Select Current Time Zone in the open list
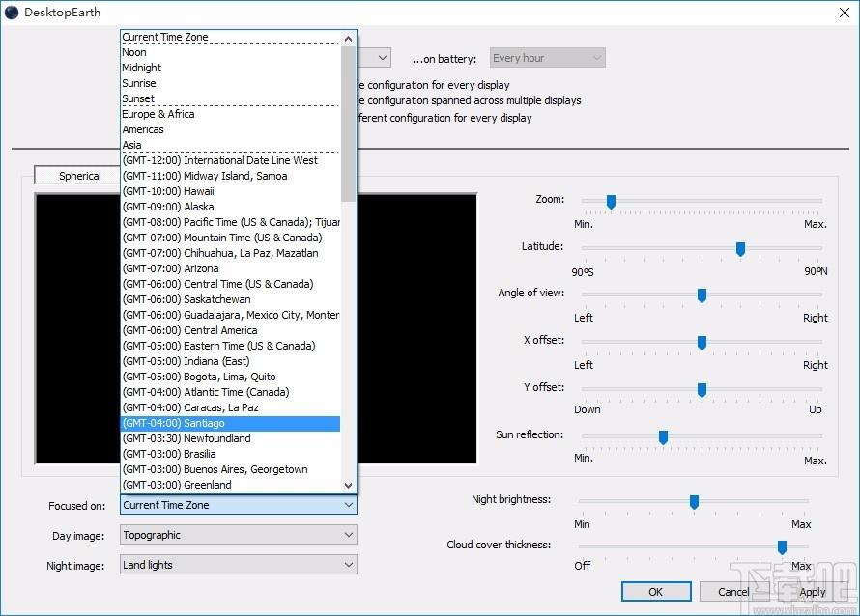 (230, 37)
